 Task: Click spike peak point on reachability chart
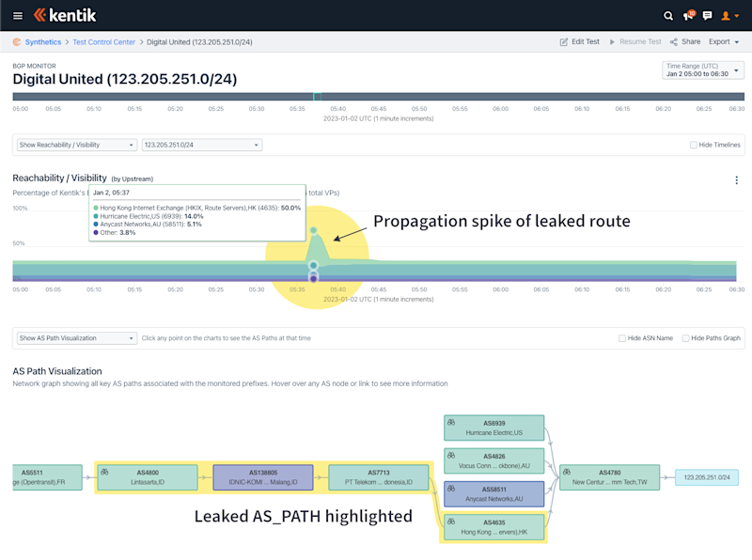tap(314, 230)
